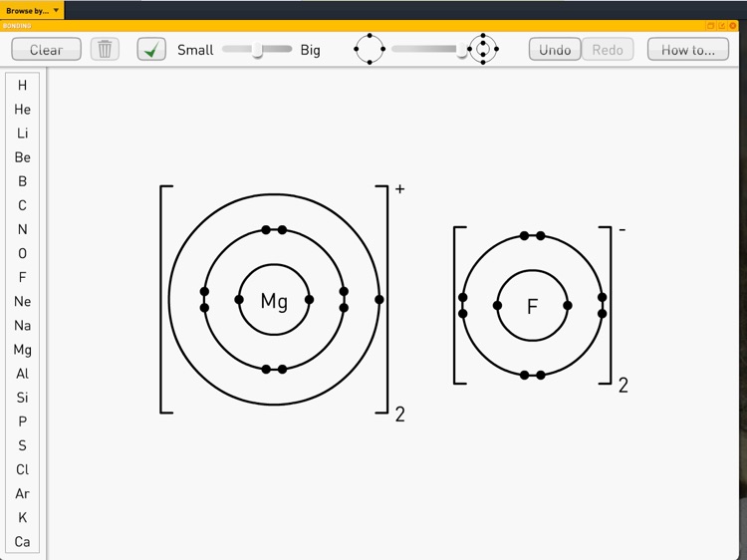Select element O from the list
This screenshot has width=747, height=560.
tap(22, 253)
